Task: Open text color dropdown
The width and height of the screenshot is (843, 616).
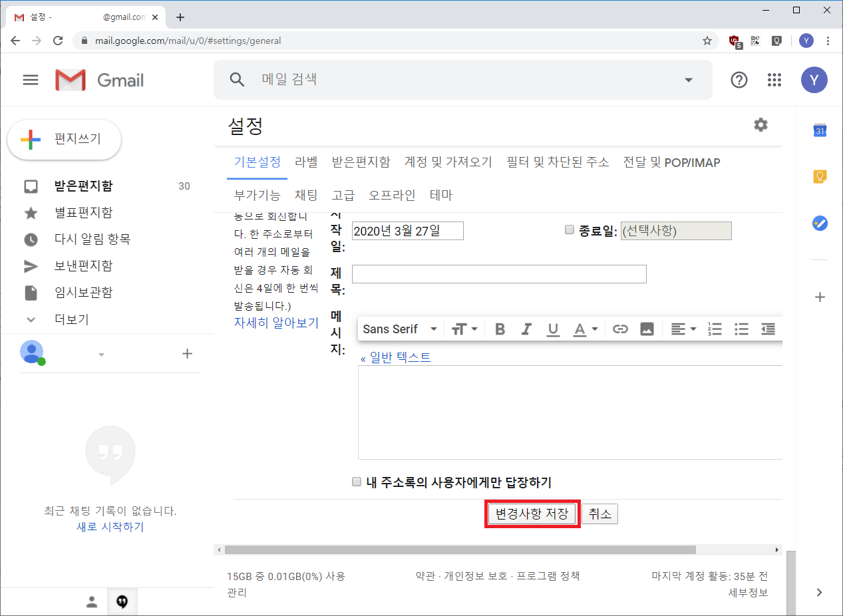Action: (x=586, y=329)
